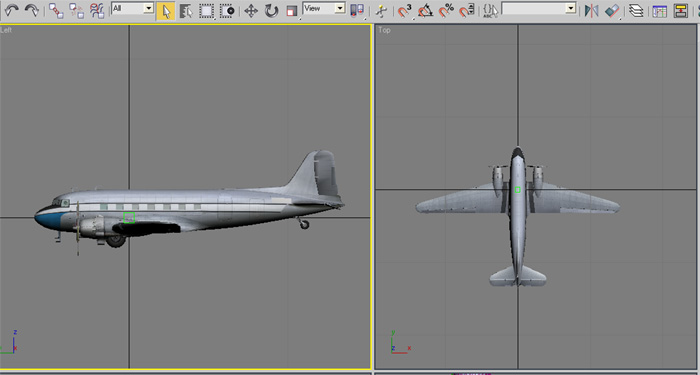
Task: Expand the Named Selection Sets dropdown arrow
Action: (x=571, y=8)
